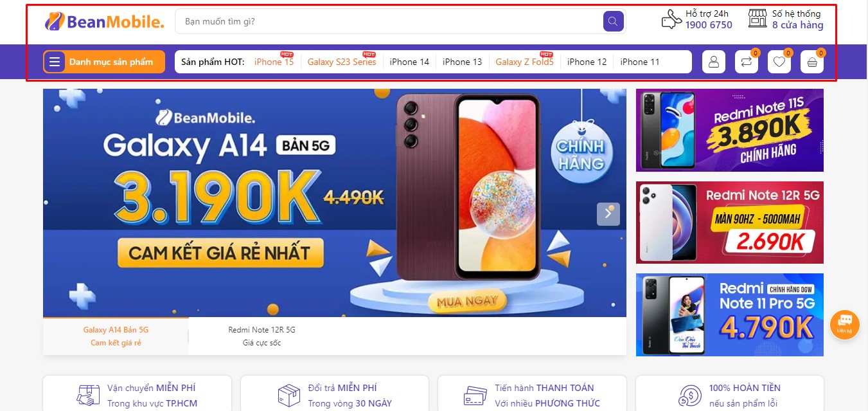Click the store system shop icon
The width and height of the screenshot is (868, 411).
click(x=758, y=19)
